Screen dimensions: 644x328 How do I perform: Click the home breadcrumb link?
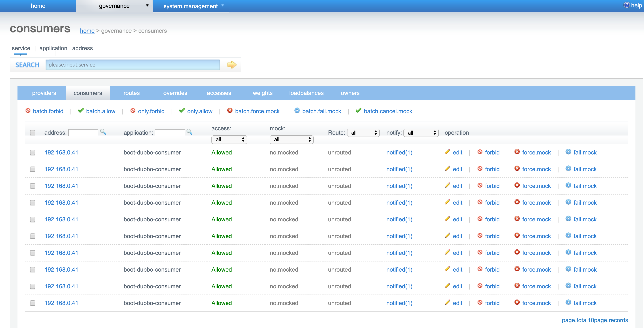[87, 31]
